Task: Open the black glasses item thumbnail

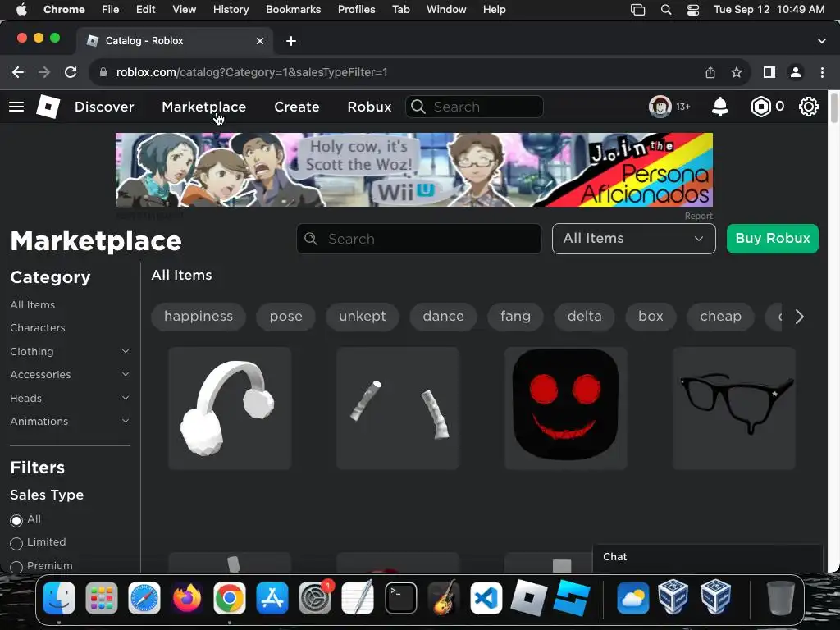Action: [x=734, y=409]
